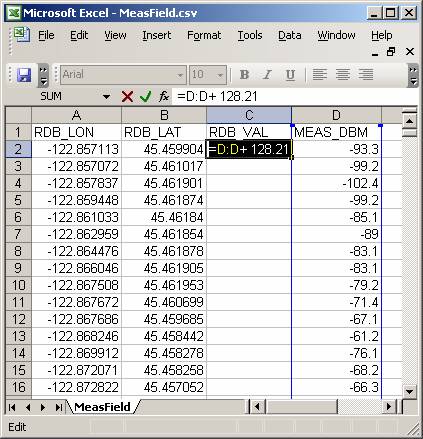This screenshot has width=423, height=439.
Task: Open the Arial font name dropdown
Action: (x=180, y=75)
